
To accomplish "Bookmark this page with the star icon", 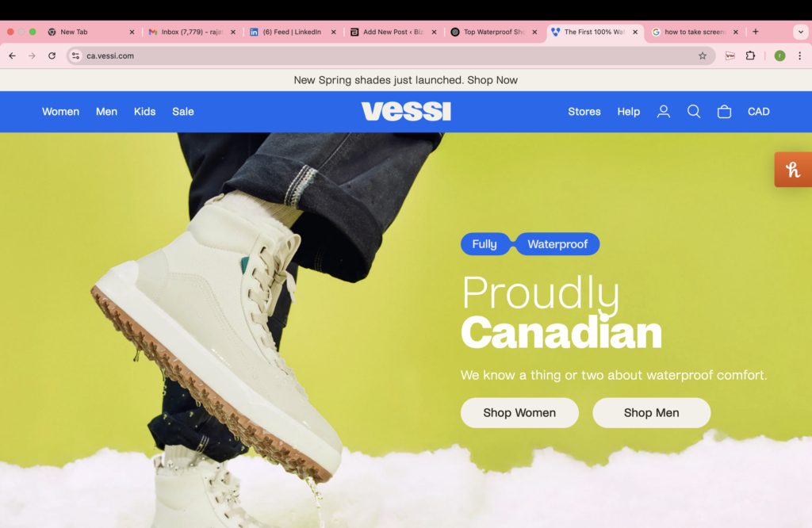I will (x=703, y=55).
